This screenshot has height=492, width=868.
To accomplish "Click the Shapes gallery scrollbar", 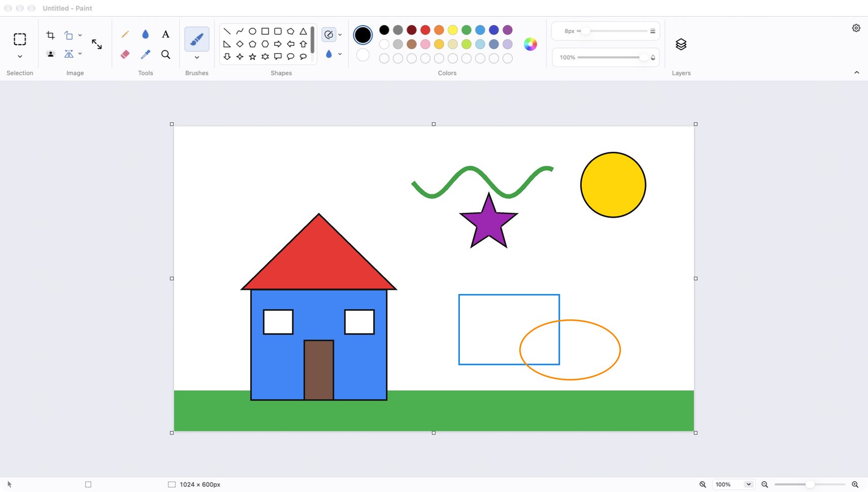I will click(312, 40).
